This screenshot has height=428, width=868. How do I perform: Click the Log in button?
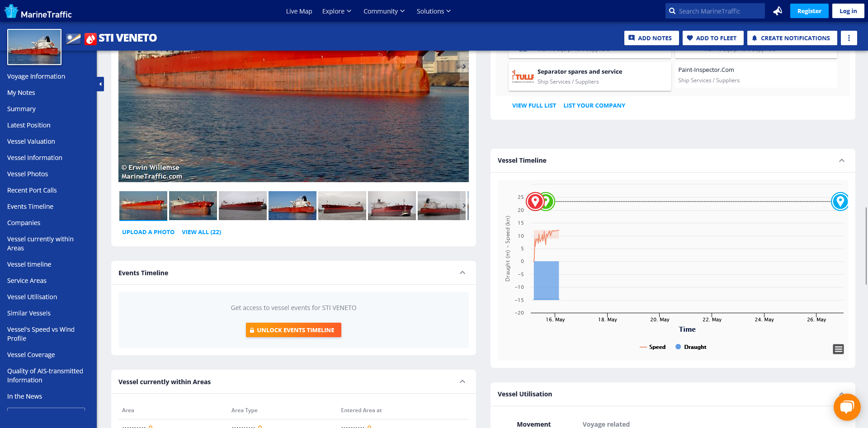tap(848, 11)
